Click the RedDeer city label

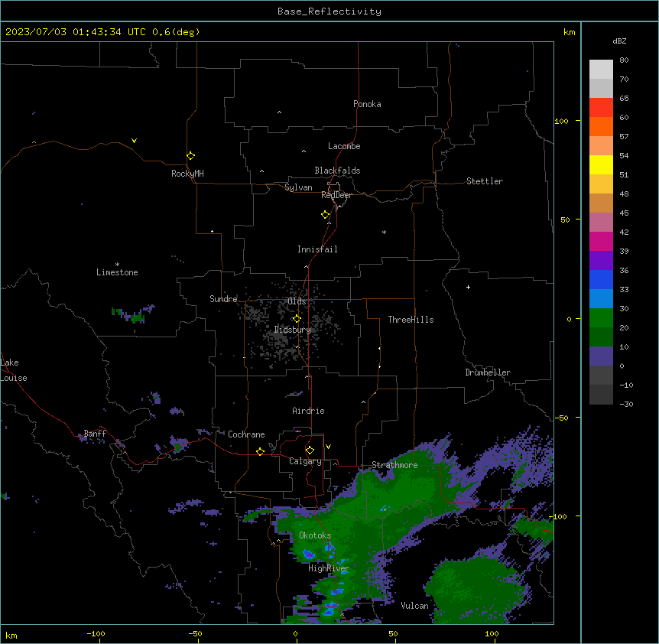click(336, 195)
